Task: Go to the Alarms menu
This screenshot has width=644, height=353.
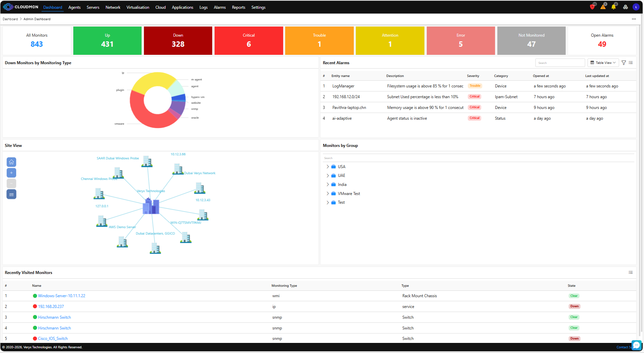Action: pos(220,7)
